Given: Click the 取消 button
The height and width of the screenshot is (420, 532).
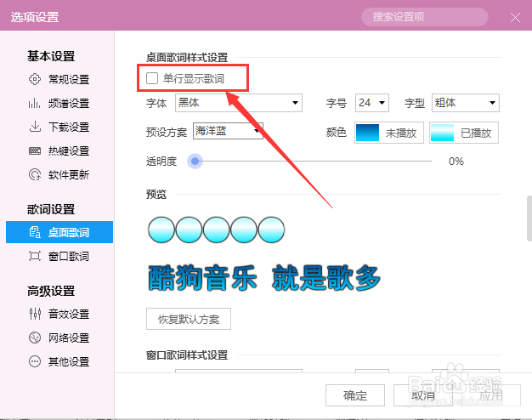Looking at the screenshot, I should [x=423, y=395].
